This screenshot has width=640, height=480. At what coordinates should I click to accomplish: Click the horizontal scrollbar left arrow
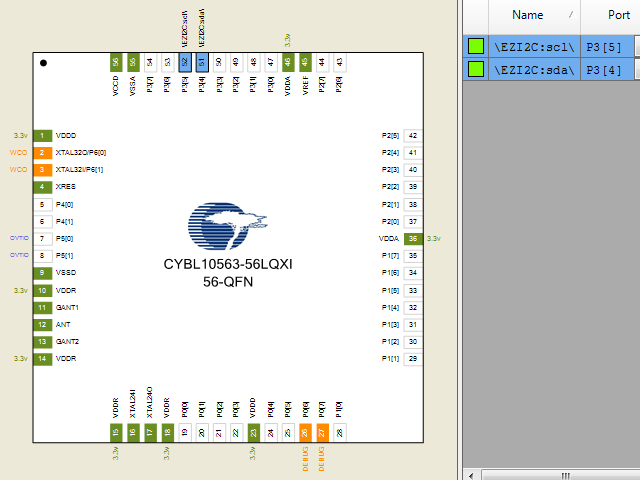pyautogui.click(x=472, y=475)
